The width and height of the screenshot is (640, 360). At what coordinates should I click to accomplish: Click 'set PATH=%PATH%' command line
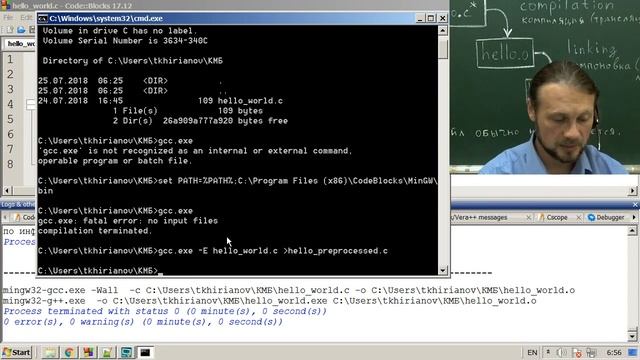(238, 186)
